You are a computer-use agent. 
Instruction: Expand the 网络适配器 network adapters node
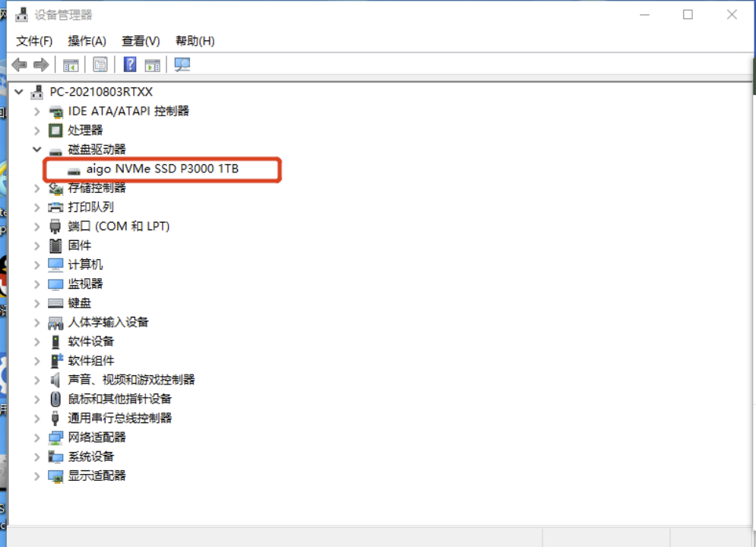36,437
